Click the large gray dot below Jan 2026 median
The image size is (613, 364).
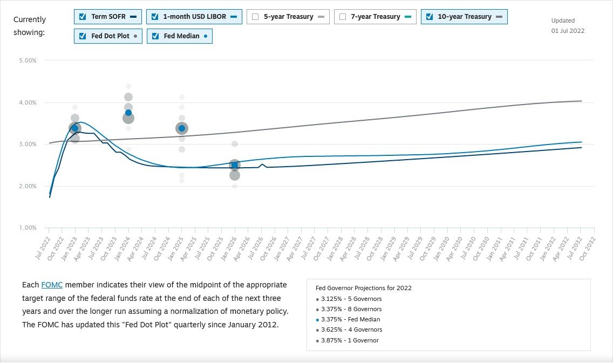tap(235, 175)
